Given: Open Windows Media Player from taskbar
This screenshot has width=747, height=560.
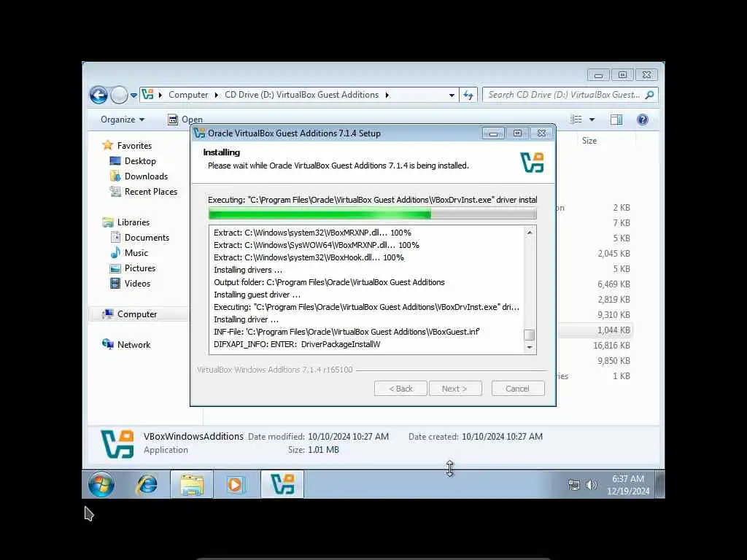Looking at the screenshot, I should coord(236,485).
